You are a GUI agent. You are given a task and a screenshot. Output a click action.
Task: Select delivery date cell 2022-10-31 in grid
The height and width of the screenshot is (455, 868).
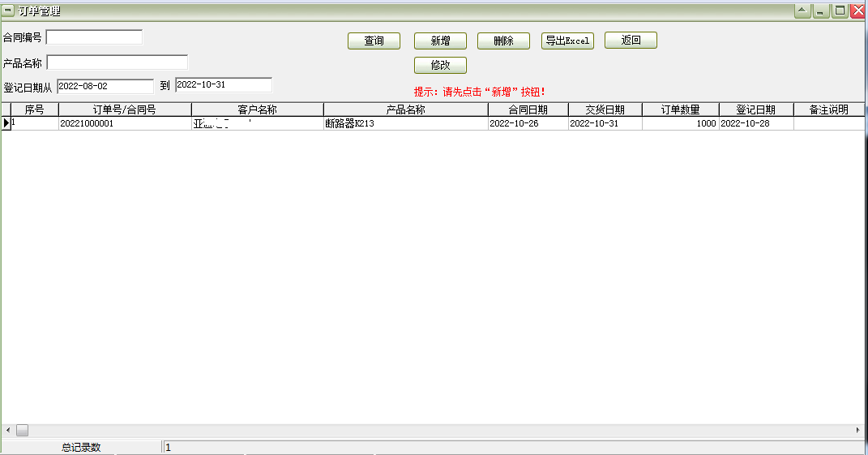pyautogui.click(x=605, y=123)
